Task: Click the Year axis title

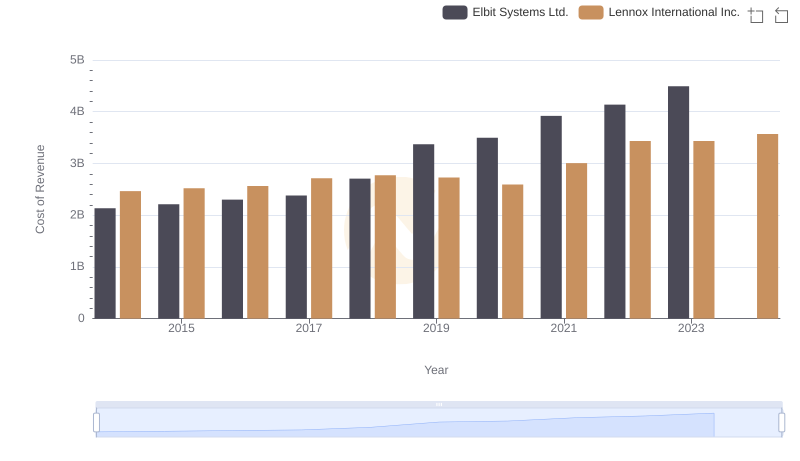Action: pos(436,370)
